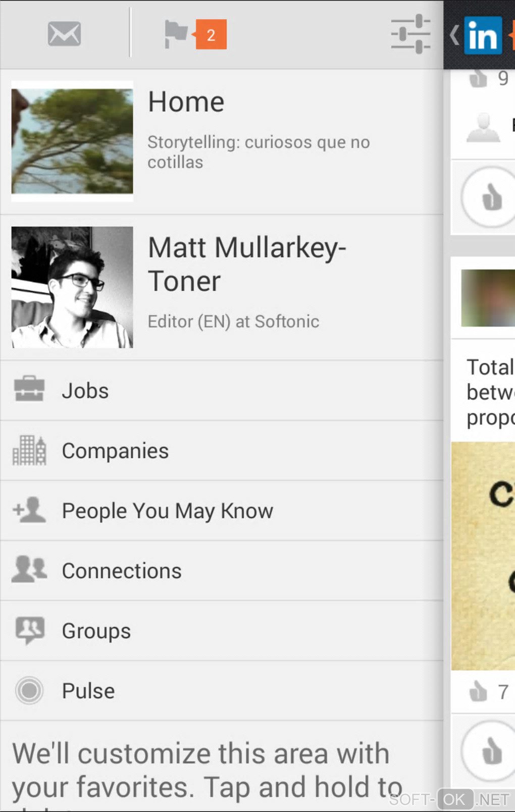This screenshot has height=812, width=515.
Task: Tap the LinkedIn logo icon
Action: click(483, 36)
